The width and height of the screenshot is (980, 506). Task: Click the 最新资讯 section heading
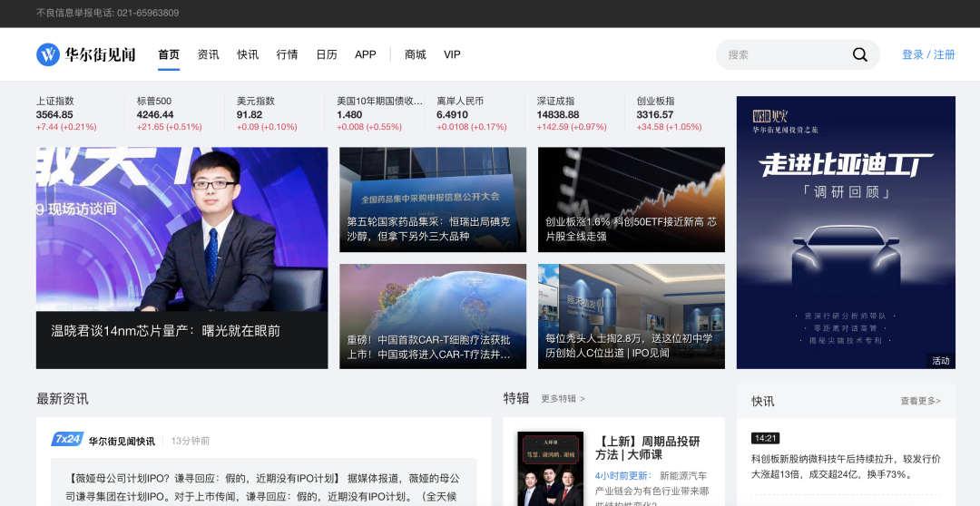point(63,399)
